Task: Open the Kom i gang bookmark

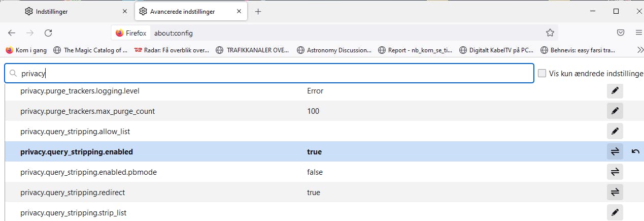Action: [26, 50]
